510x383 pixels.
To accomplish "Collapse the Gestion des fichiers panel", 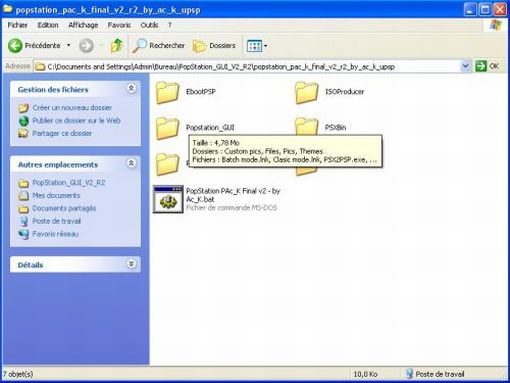I will pyautogui.click(x=131, y=89).
